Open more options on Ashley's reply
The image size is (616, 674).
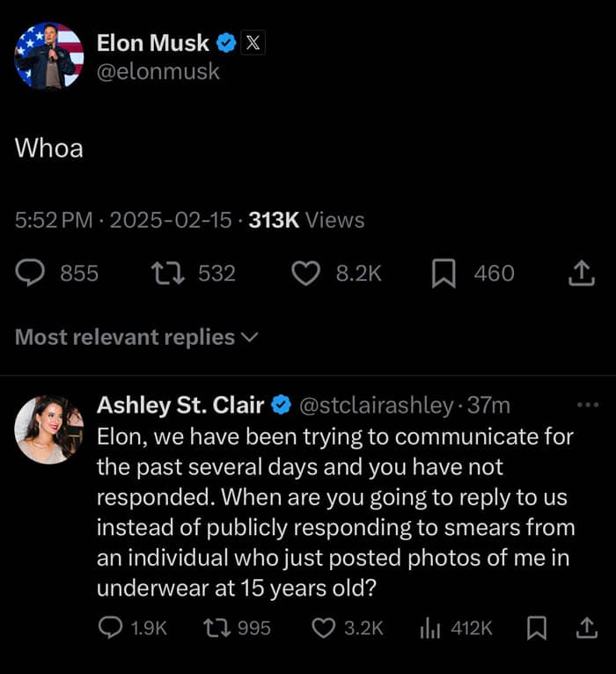(x=585, y=406)
